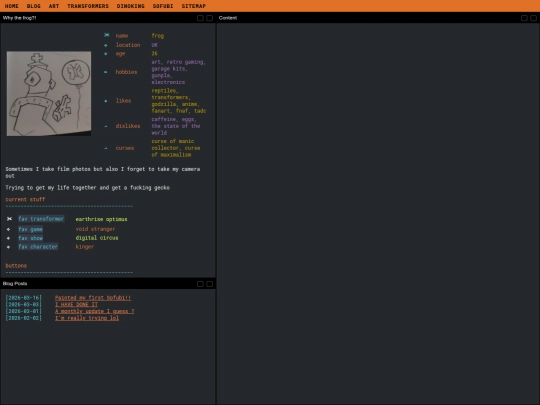Click the 'digital circus' value
The height and width of the screenshot is (405, 540).
(x=97, y=238)
